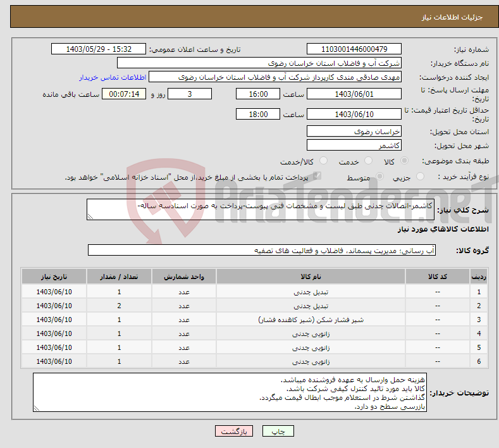This screenshot has height=448, width=499.
Task: Click row 6 item زانویی چدنی
Action: tap(311, 362)
